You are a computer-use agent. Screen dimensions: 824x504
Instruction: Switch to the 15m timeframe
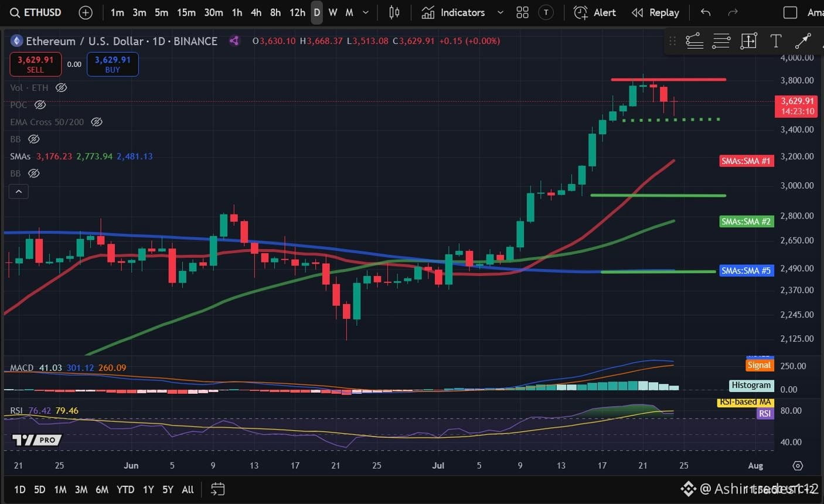[186, 12]
